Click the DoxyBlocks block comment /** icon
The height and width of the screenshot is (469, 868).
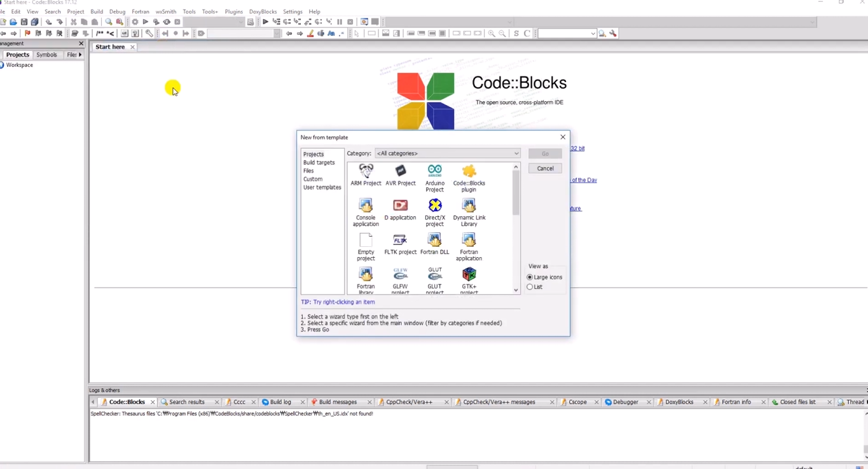pos(100,33)
